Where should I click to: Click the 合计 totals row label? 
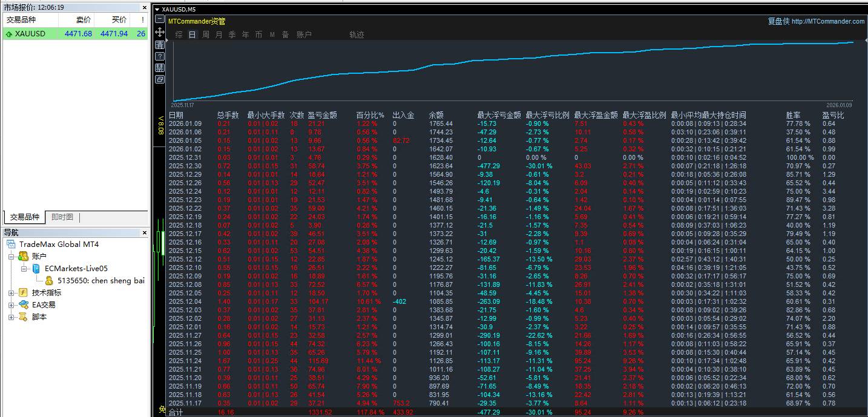tap(176, 412)
